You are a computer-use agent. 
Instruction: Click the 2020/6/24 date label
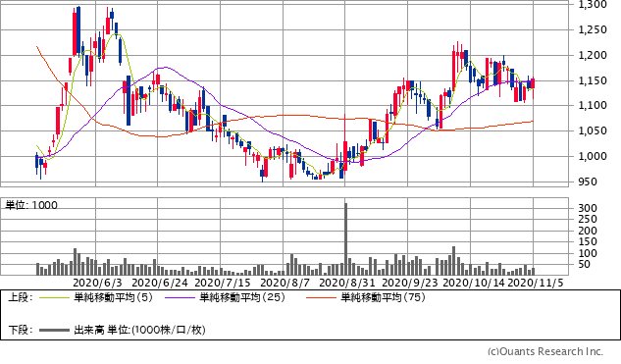159,283
